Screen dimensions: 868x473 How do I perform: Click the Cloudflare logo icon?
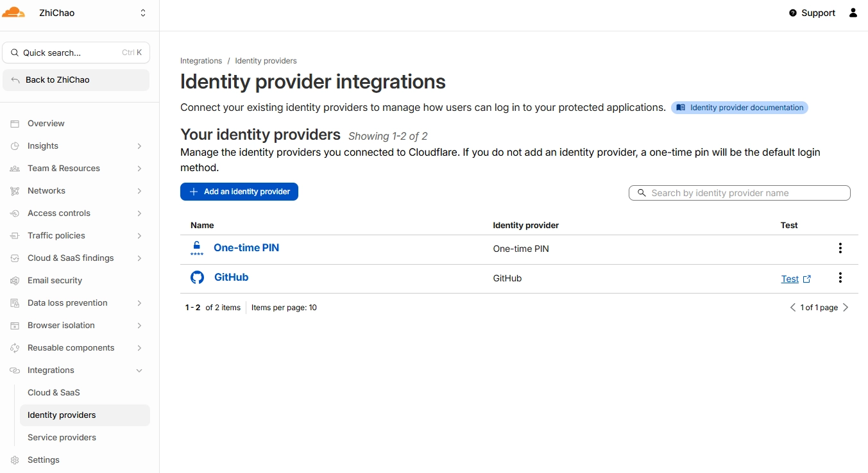(x=13, y=13)
